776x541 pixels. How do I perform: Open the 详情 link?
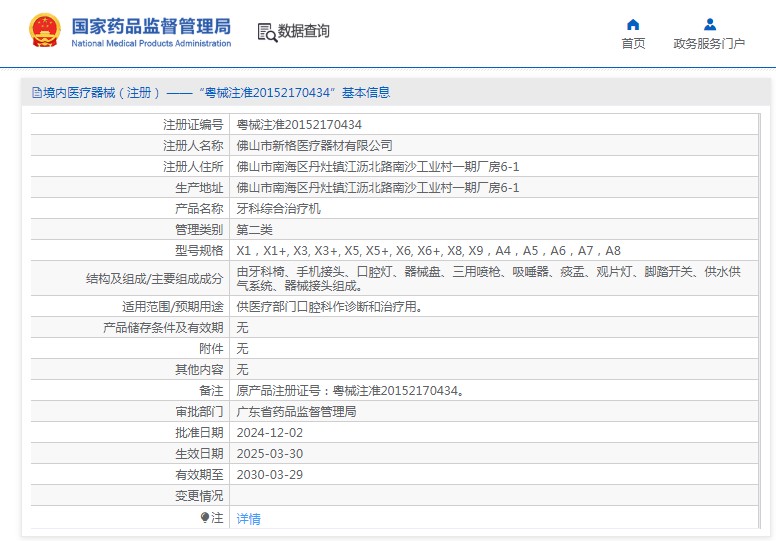(248, 518)
